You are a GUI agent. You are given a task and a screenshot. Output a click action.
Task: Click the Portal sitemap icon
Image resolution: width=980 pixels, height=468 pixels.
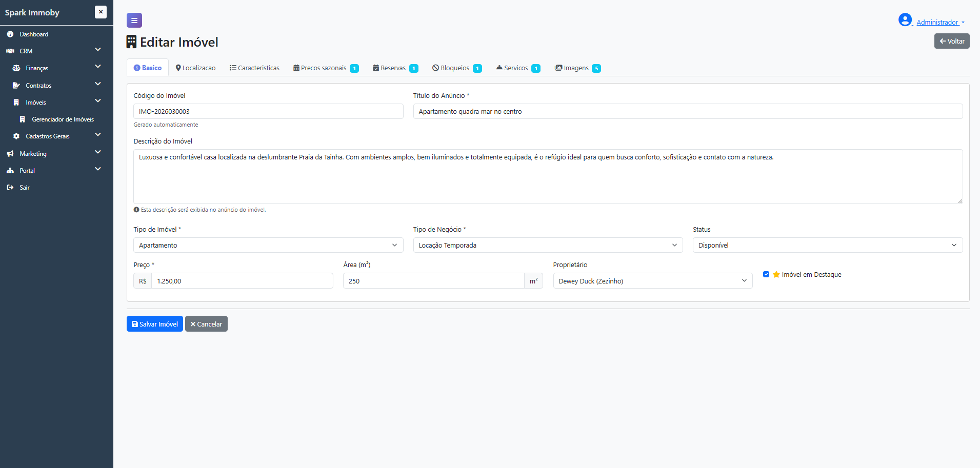(10, 171)
